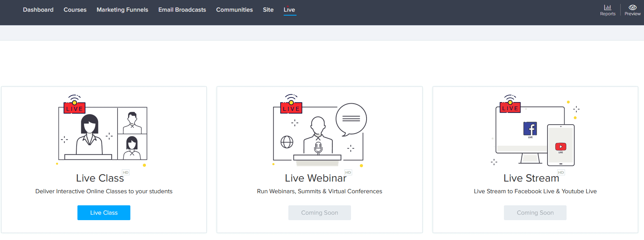Open the Communities page

point(234,10)
